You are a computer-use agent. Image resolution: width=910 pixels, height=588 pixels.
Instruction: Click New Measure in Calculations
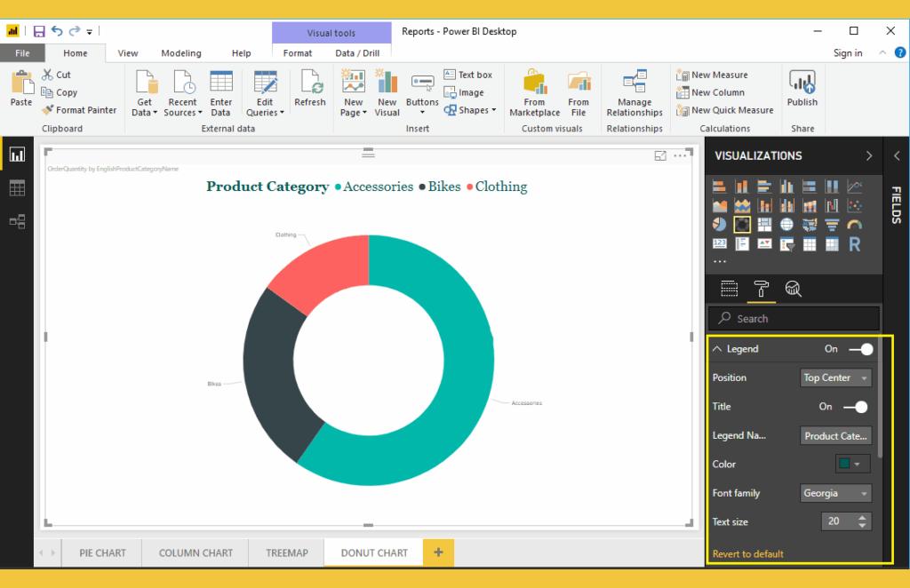[x=712, y=75]
